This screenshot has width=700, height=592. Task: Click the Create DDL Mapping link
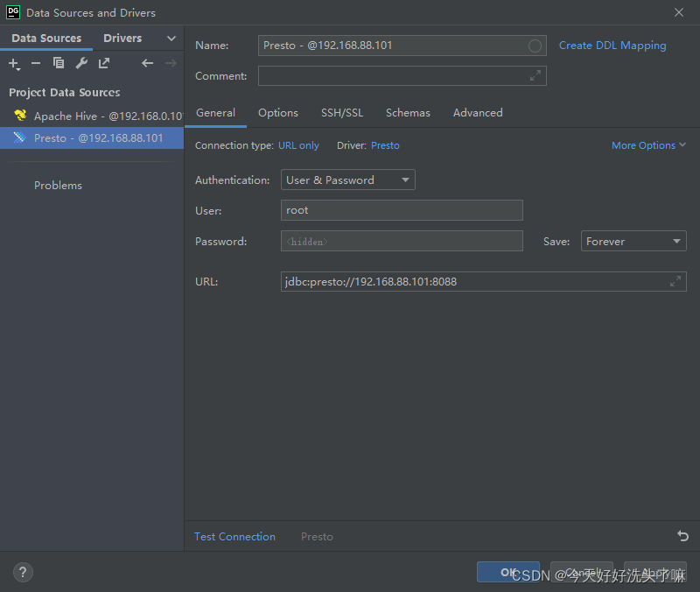[x=612, y=46]
